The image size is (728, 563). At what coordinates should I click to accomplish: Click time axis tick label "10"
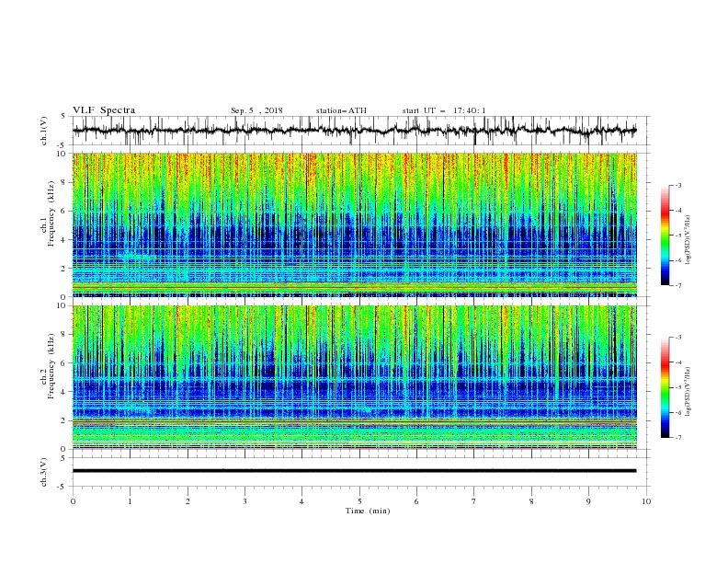(x=646, y=501)
